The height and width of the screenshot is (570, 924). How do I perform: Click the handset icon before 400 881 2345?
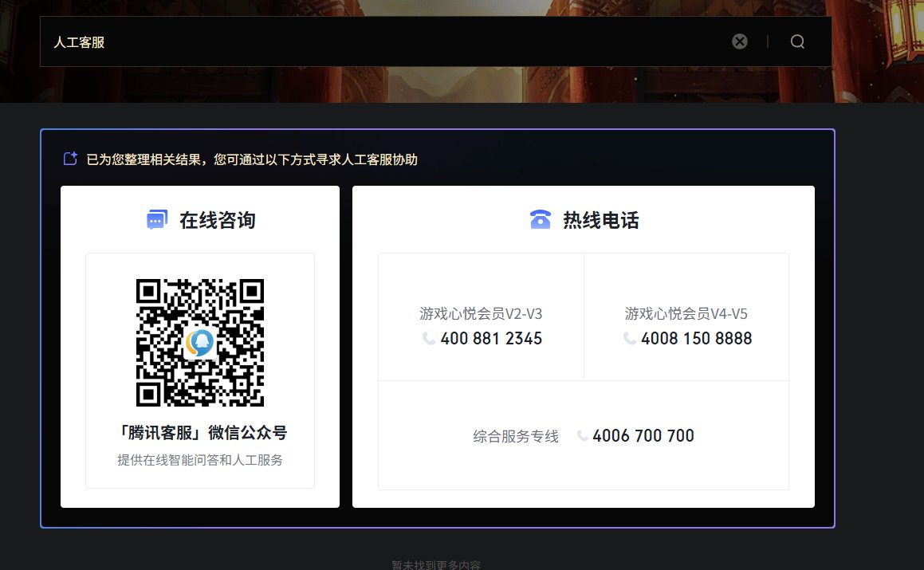pyautogui.click(x=429, y=339)
